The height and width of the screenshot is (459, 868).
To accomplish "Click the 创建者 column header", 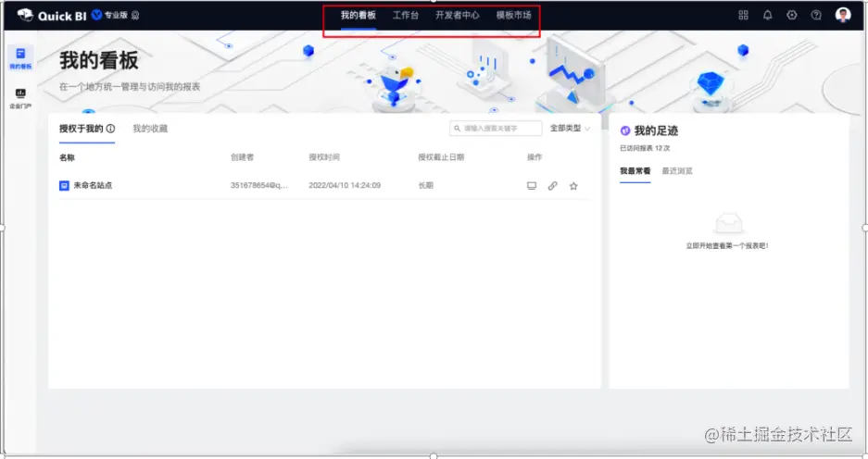I will click(x=242, y=157).
